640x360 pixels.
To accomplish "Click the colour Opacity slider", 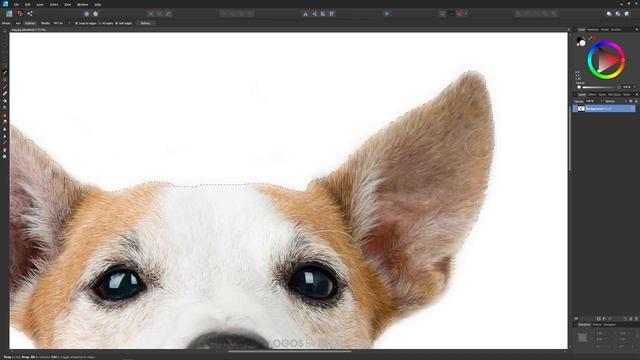I will click(598, 87).
